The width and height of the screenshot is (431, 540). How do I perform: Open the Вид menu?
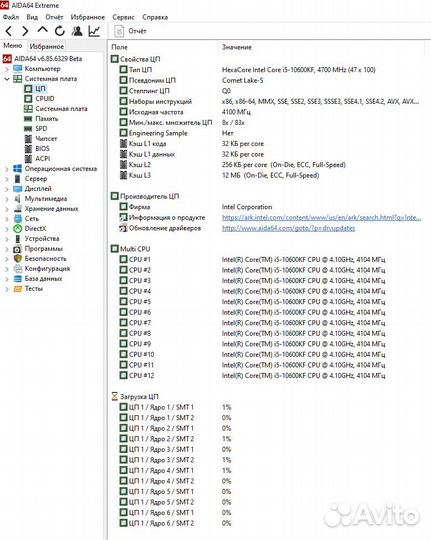tap(32, 17)
